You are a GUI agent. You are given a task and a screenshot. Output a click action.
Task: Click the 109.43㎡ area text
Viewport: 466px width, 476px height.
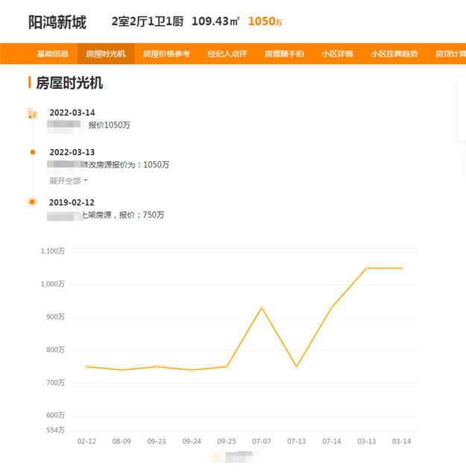pyautogui.click(x=215, y=22)
